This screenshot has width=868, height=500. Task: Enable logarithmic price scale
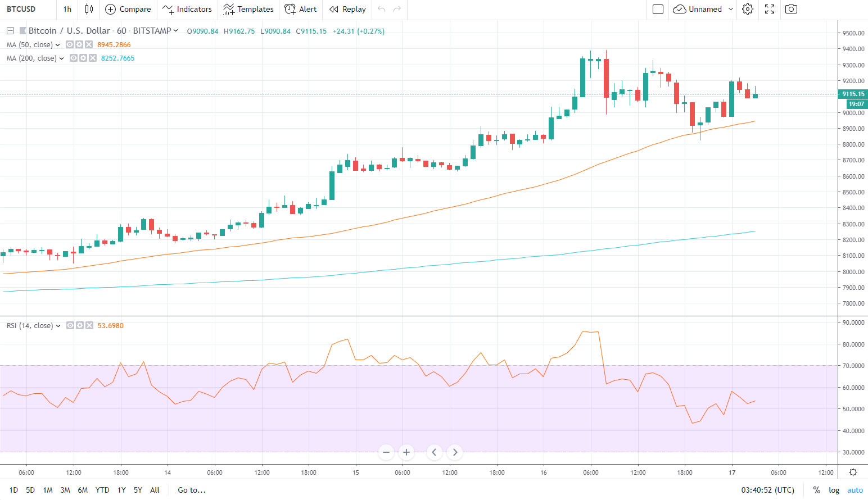(x=834, y=490)
